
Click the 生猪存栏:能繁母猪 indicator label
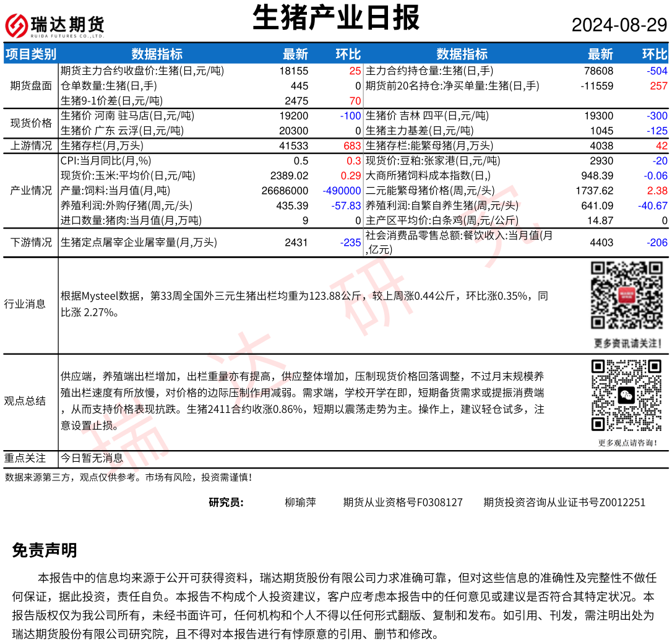429,146
